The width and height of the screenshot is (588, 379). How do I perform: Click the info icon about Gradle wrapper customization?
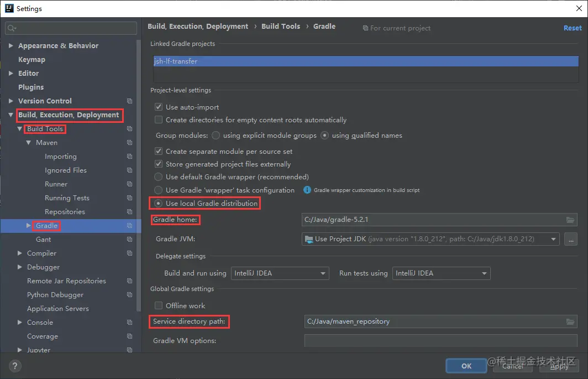click(x=307, y=190)
